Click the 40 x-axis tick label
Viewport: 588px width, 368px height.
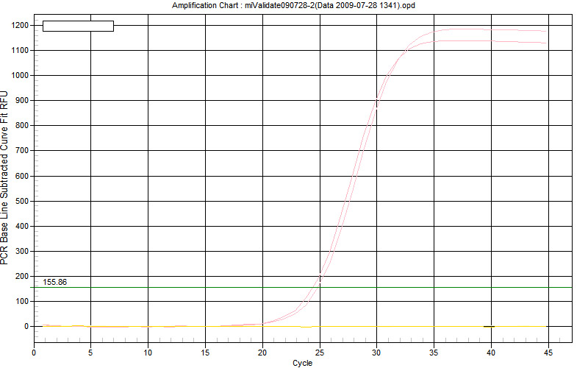[491, 353]
